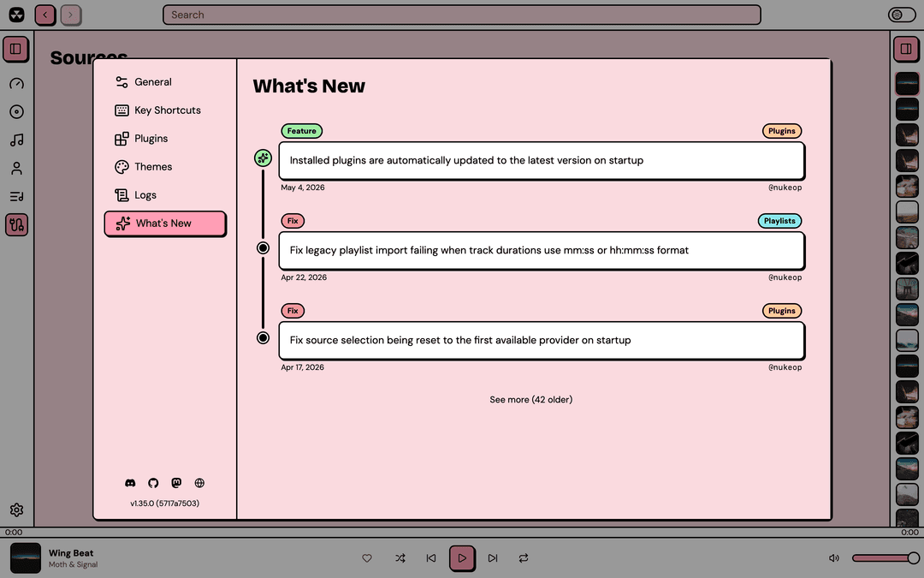Viewport: 924px width, 578px height.
Task: Select the Logs settings tab
Action: click(165, 195)
